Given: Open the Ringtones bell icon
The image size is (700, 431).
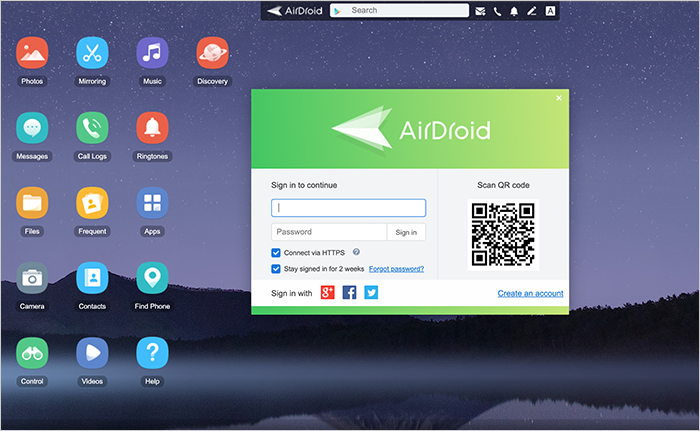Looking at the screenshot, I should (x=152, y=128).
